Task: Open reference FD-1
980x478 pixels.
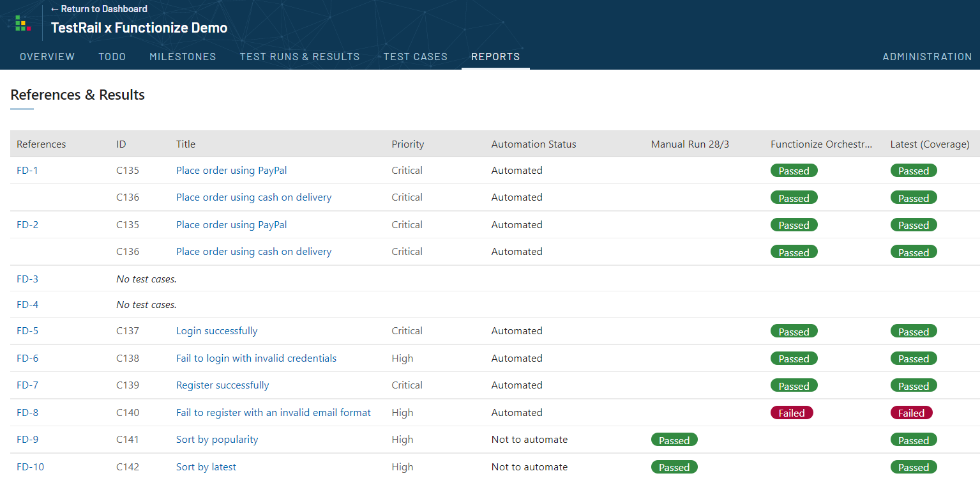Action: tap(27, 171)
